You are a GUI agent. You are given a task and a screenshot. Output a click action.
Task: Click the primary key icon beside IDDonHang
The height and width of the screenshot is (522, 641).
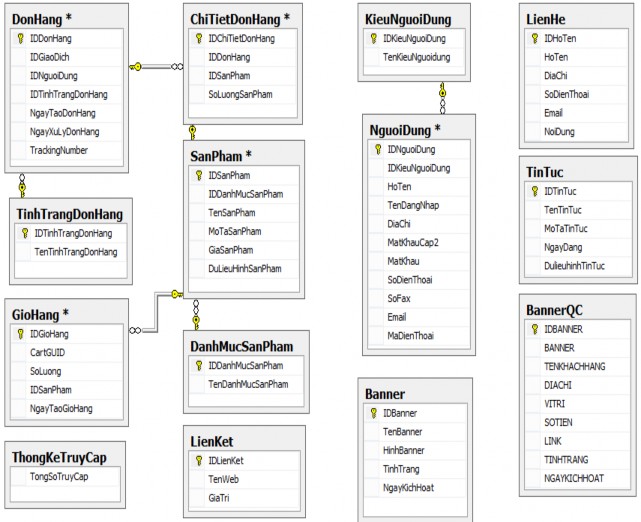[19, 38]
